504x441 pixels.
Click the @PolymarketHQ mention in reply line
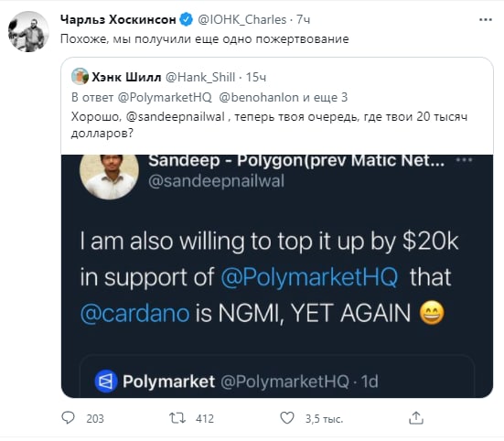point(165,97)
